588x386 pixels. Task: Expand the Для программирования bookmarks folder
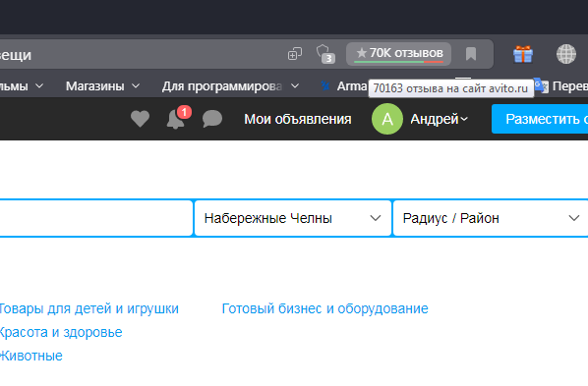[230, 86]
